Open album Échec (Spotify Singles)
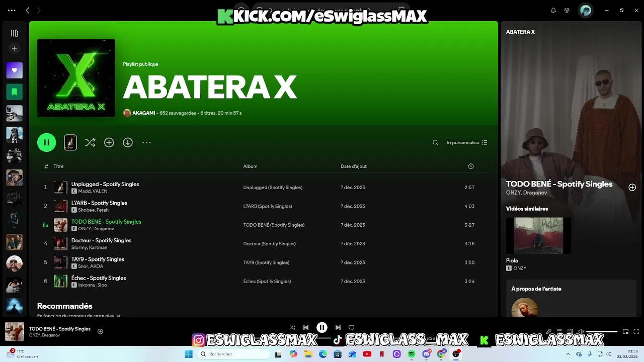This screenshot has width=644, height=362. tap(267, 282)
